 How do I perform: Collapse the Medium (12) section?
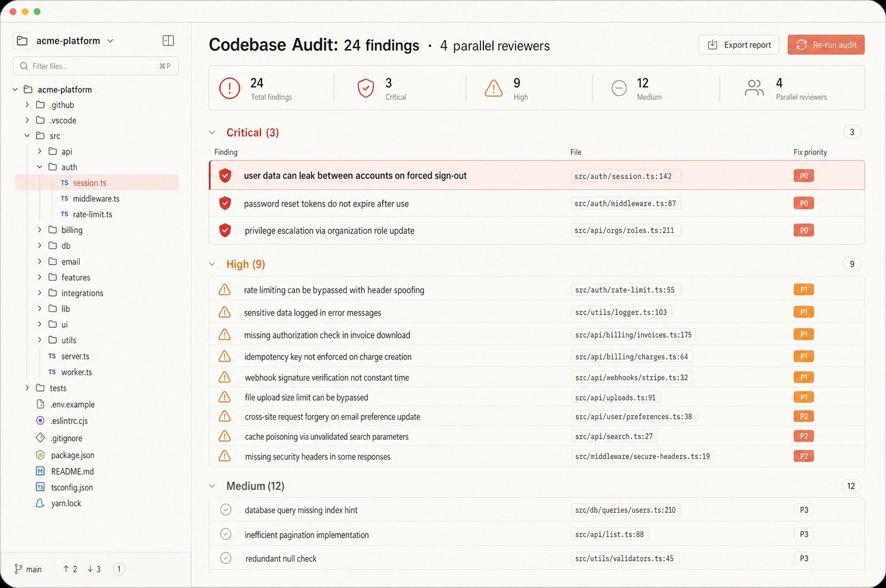pyautogui.click(x=212, y=486)
